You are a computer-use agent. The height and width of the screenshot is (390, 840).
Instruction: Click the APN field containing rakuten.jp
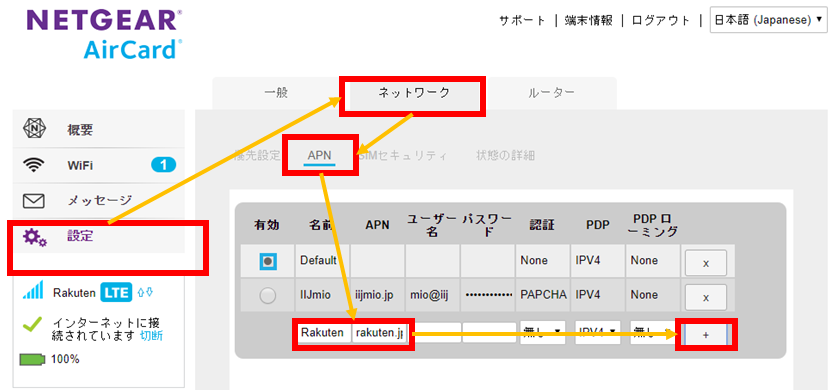pos(380,333)
